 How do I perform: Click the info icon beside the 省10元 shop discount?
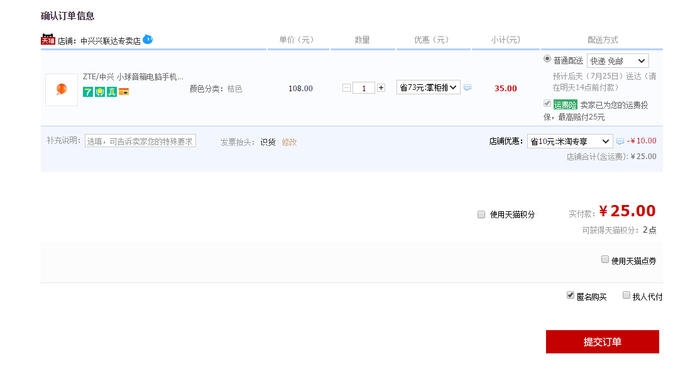point(620,141)
